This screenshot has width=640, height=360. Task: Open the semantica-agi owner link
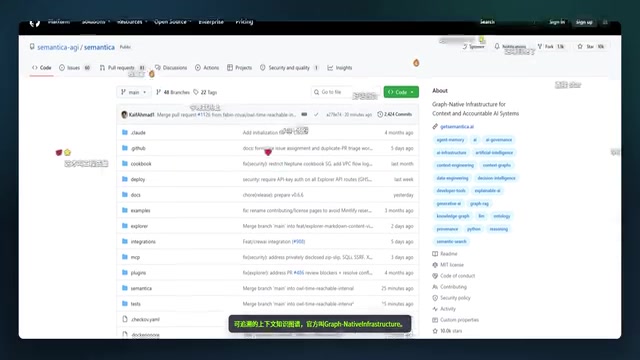tap(58, 47)
